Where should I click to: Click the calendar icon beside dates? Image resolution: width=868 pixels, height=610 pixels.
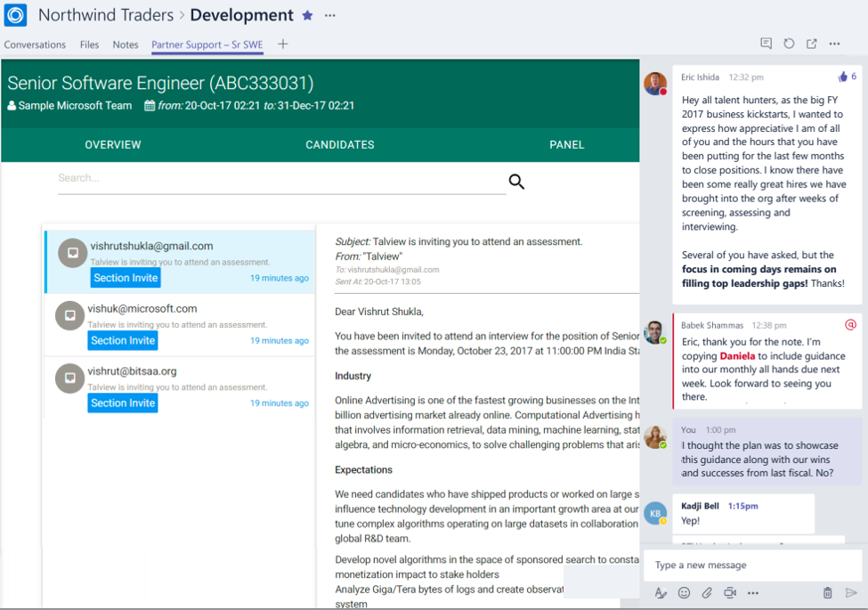[150, 105]
